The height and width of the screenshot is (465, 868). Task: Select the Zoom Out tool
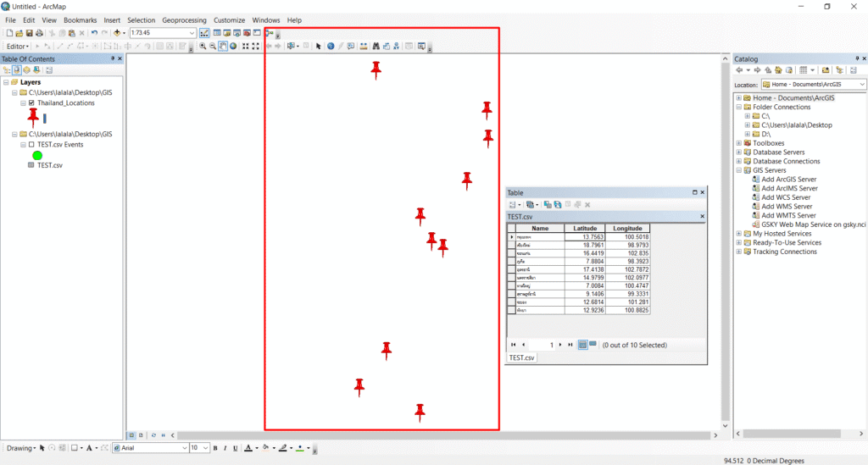[x=213, y=47]
